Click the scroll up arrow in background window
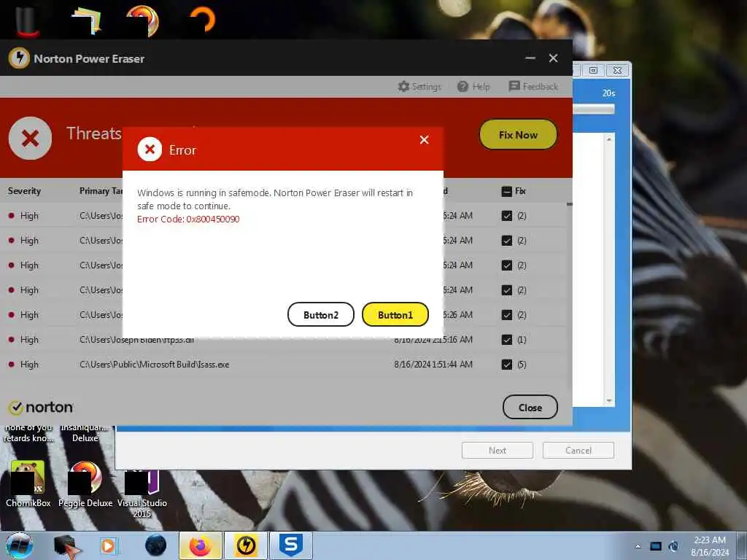Screen dimensions: 747x560 point(609,139)
